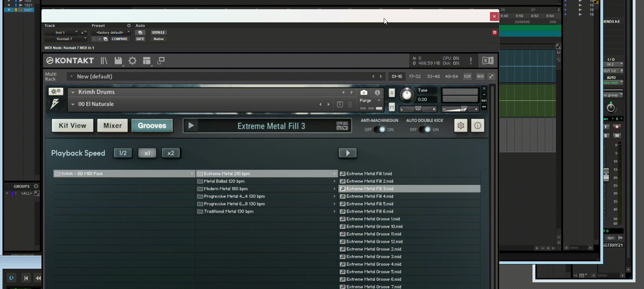The height and width of the screenshot is (289, 644).
Task: Switch to the Kit View tab
Action: point(72,126)
